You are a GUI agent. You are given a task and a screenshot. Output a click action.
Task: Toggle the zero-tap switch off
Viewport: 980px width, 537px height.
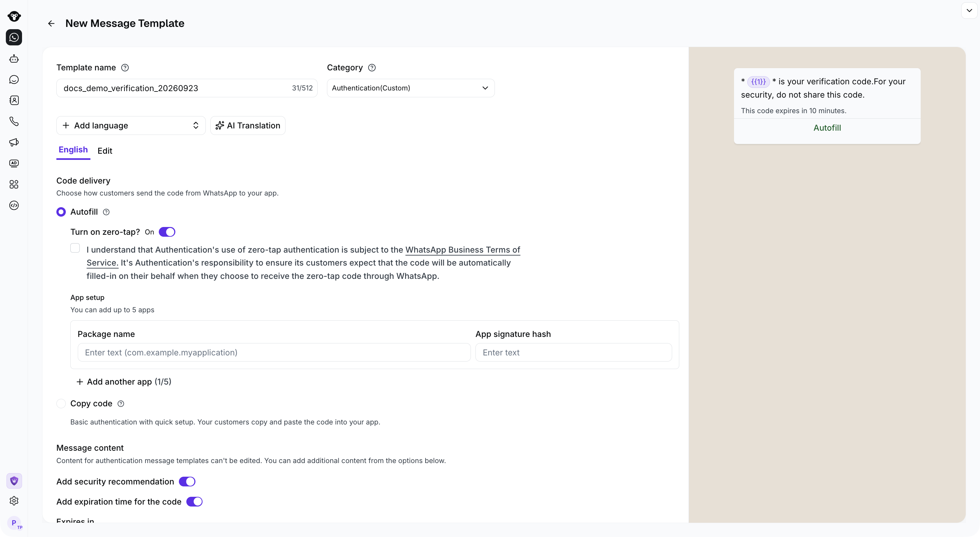[x=167, y=232]
